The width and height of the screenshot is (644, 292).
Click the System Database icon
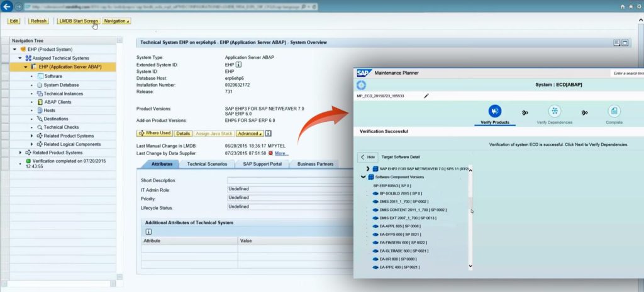(40, 85)
